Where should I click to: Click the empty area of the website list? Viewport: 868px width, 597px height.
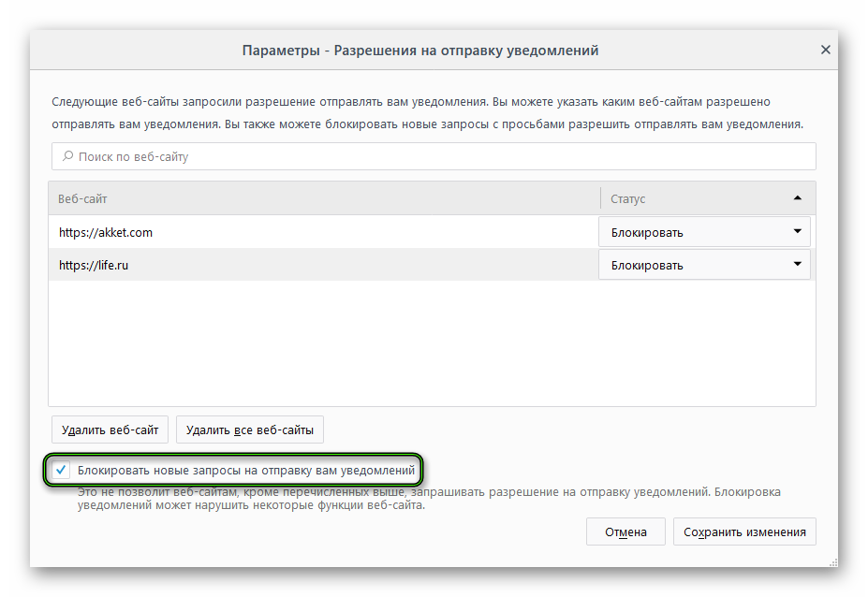click(431, 346)
